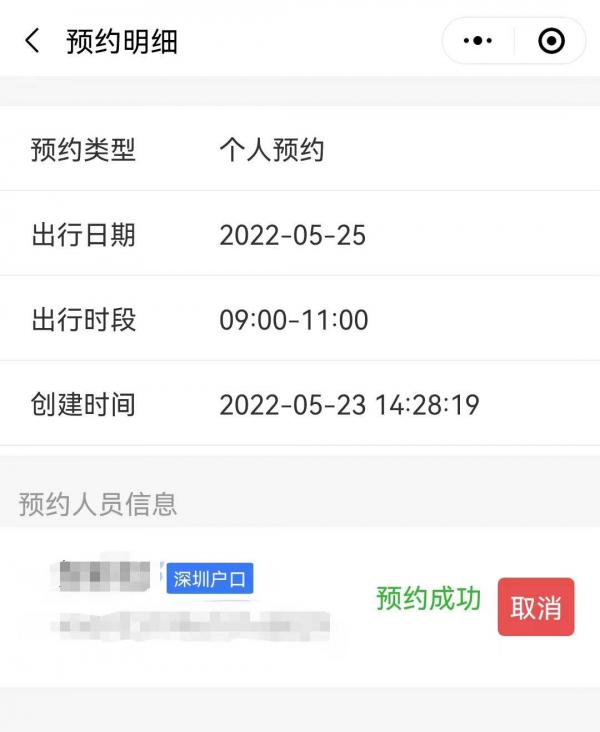Image resolution: width=600 pixels, height=732 pixels.
Task: Tap the 预约人员信息 section header
Action: click(x=98, y=504)
